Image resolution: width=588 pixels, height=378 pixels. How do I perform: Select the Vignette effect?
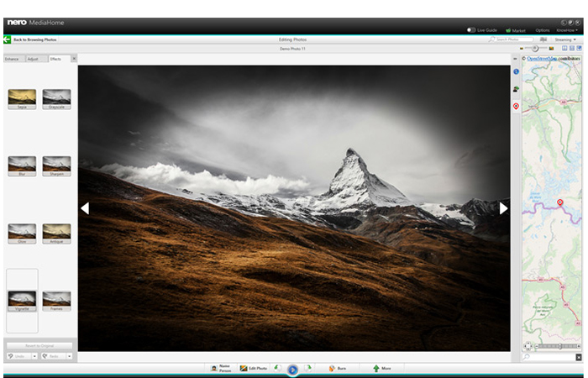22,301
